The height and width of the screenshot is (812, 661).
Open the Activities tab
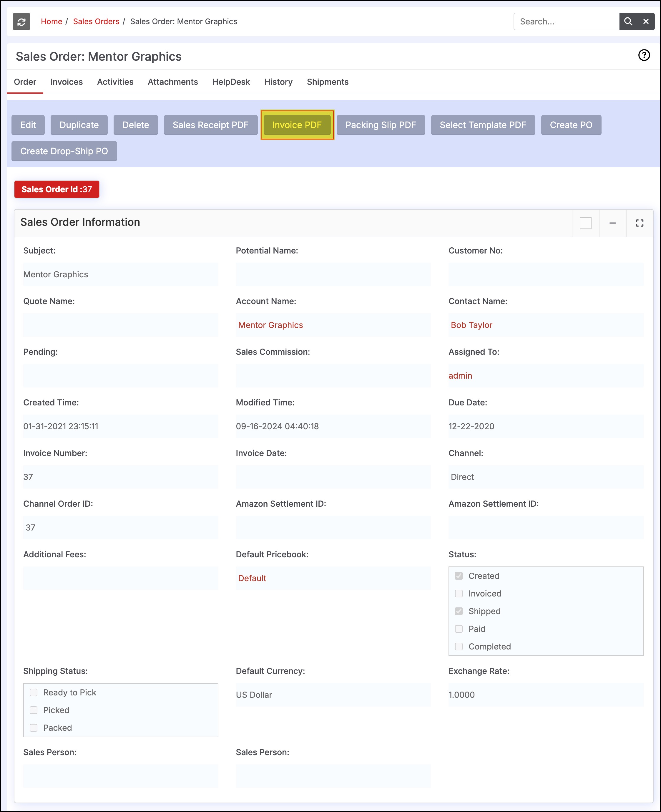point(115,82)
